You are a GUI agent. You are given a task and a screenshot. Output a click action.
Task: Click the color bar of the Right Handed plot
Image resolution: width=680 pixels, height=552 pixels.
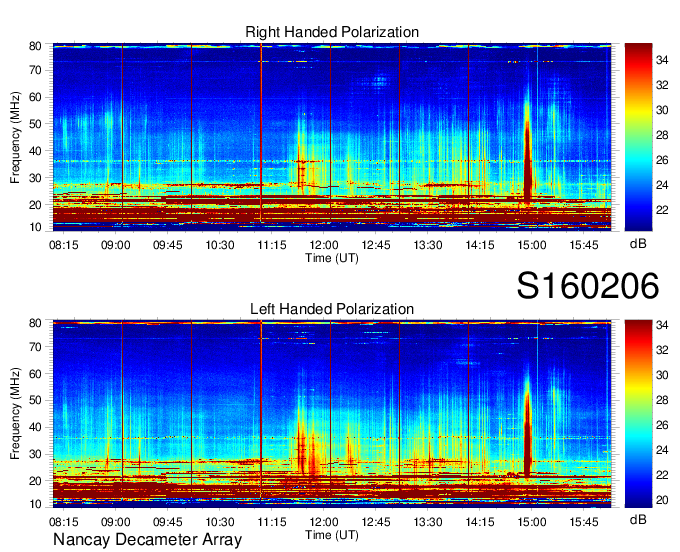pos(638,137)
